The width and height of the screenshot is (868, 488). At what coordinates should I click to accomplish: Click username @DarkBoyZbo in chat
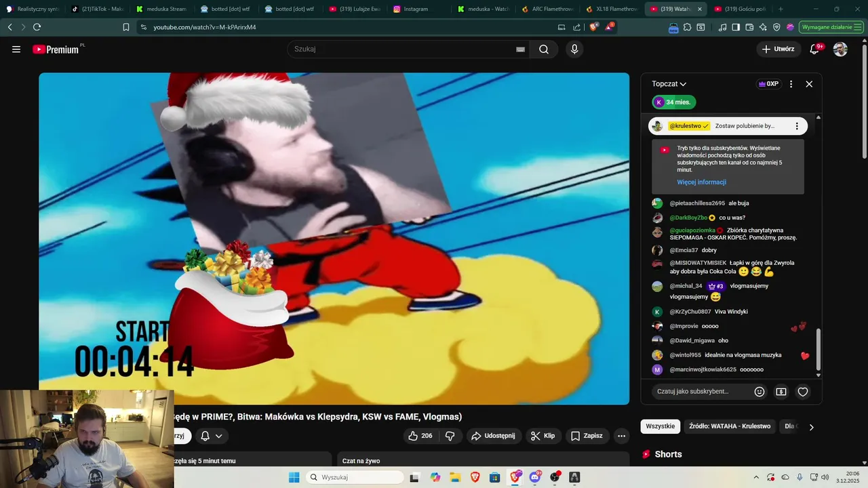point(688,218)
